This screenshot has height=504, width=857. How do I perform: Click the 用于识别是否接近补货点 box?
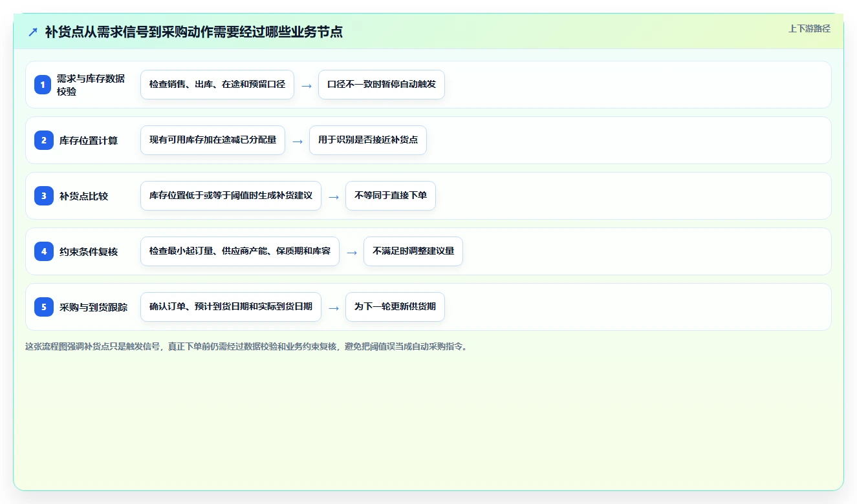coord(368,140)
